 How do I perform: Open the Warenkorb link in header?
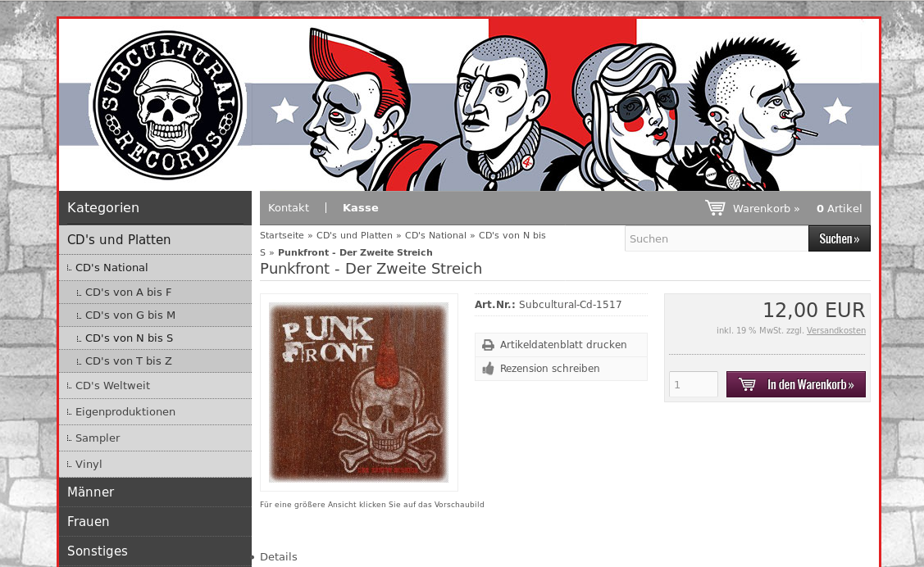(x=766, y=208)
